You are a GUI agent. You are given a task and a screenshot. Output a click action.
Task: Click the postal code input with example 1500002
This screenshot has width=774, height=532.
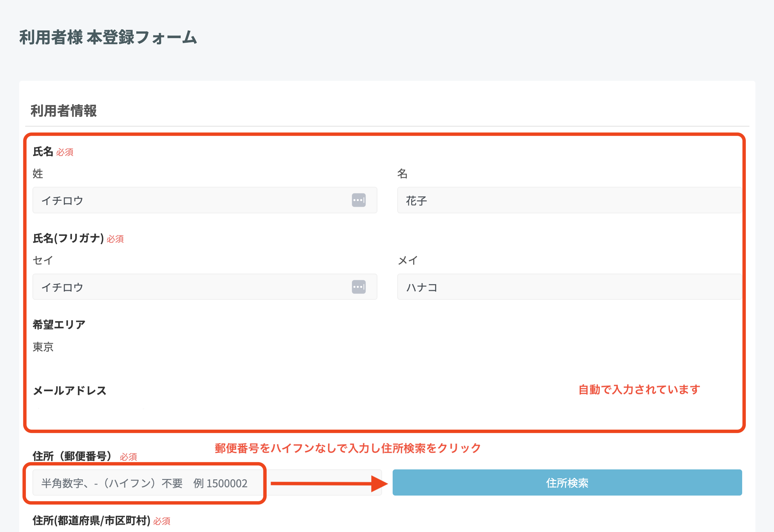[144, 484]
